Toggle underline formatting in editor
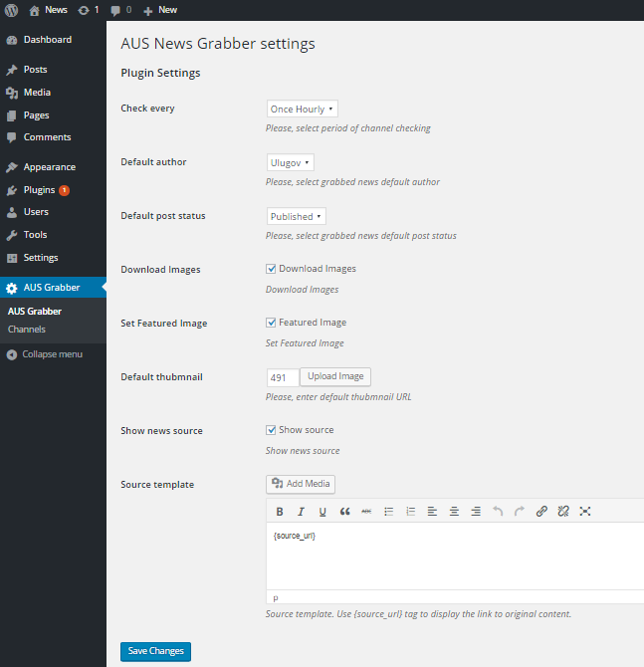 coord(322,512)
